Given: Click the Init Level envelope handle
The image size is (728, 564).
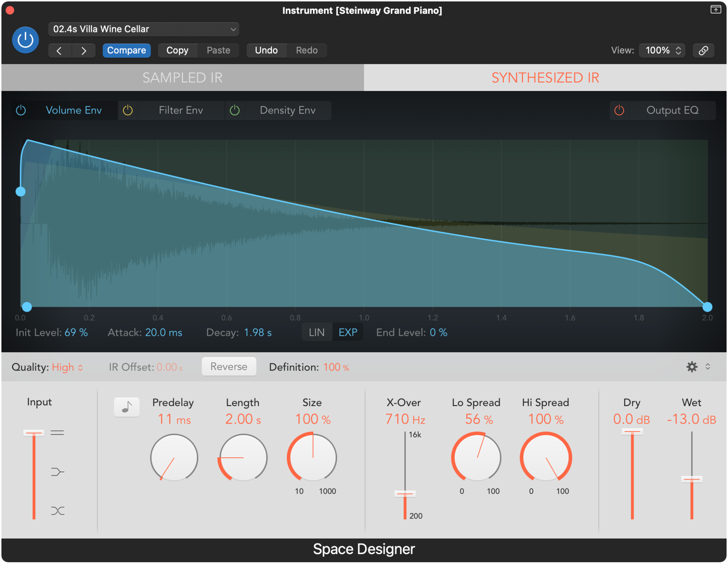Looking at the screenshot, I should [x=21, y=191].
